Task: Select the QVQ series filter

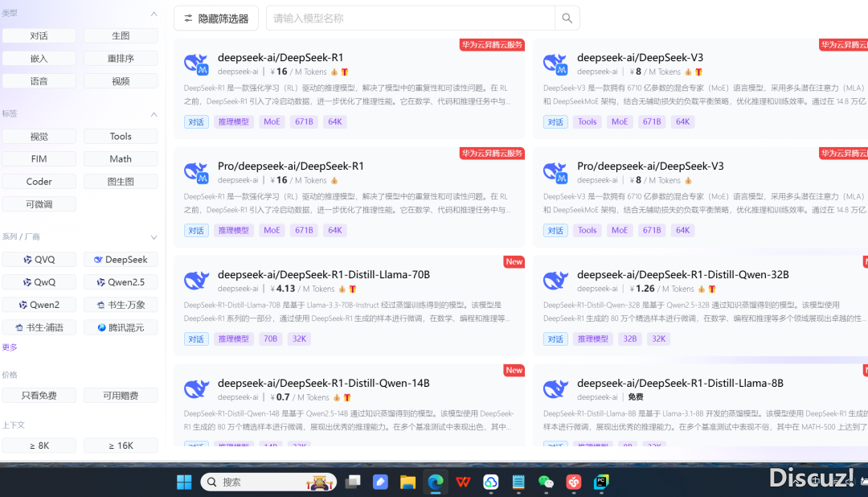Action: (39, 260)
